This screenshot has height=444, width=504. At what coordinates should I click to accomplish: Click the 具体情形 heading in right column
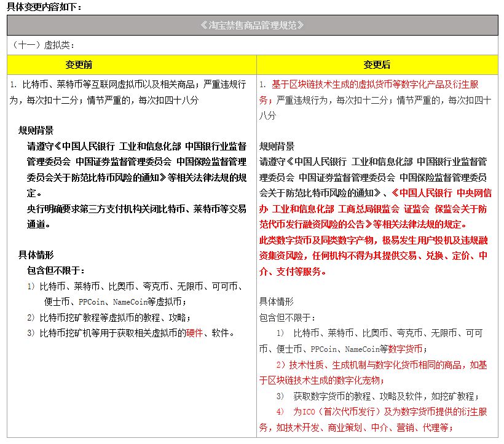pyautogui.click(x=277, y=302)
